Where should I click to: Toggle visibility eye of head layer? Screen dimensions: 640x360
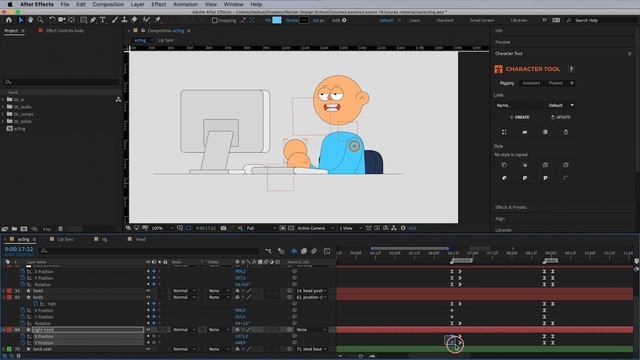148,291
